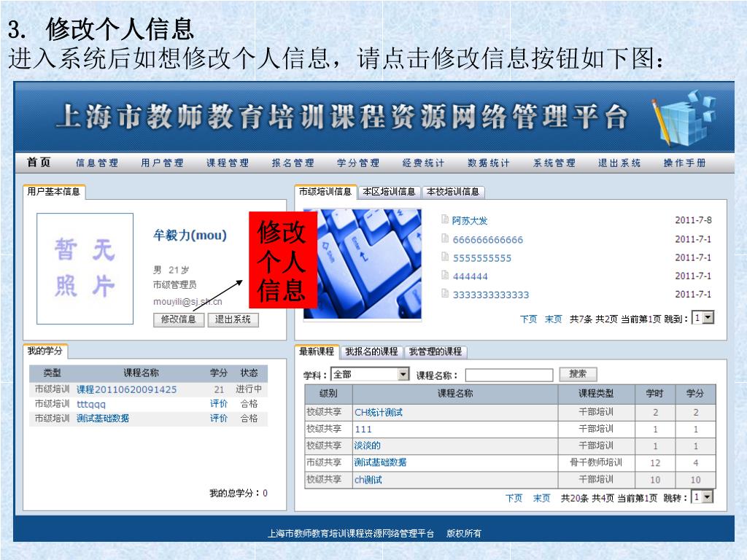The height and width of the screenshot is (560, 747).
Task: Click the document icon beside 3333333333333
Action: [x=444, y=293]
